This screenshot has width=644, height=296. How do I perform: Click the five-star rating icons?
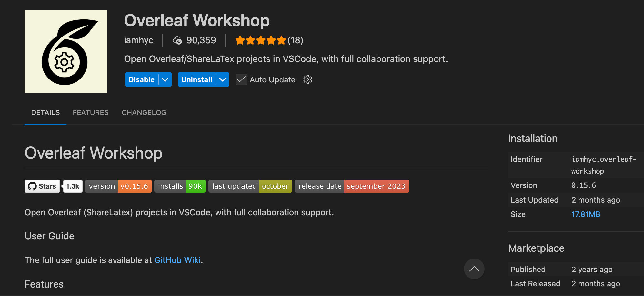[x=261, y=40]
